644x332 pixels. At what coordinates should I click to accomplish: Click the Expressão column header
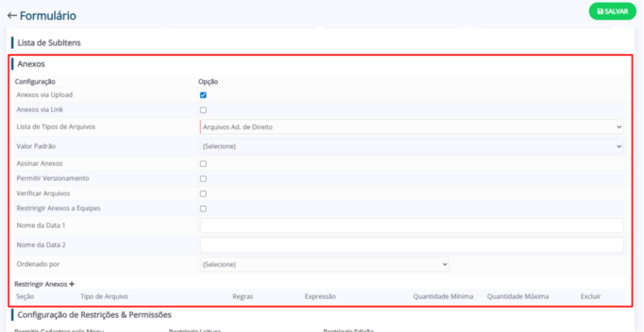click(x=321, y=296)
